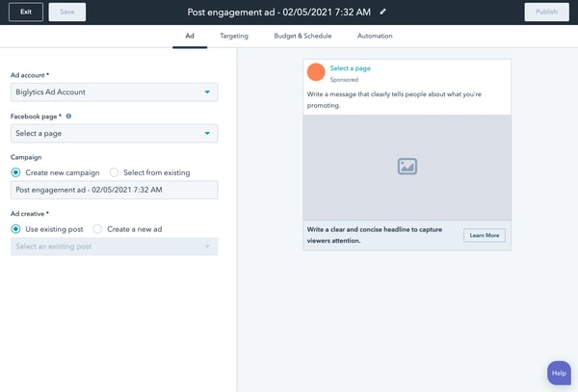Click the Exit button
This screenshot has width=578, height=392.
coord(25,13)
